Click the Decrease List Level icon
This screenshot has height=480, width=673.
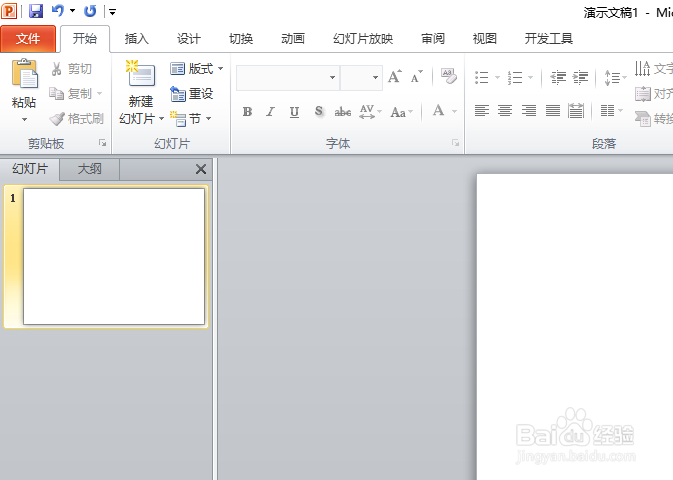[x=558, y=77]
